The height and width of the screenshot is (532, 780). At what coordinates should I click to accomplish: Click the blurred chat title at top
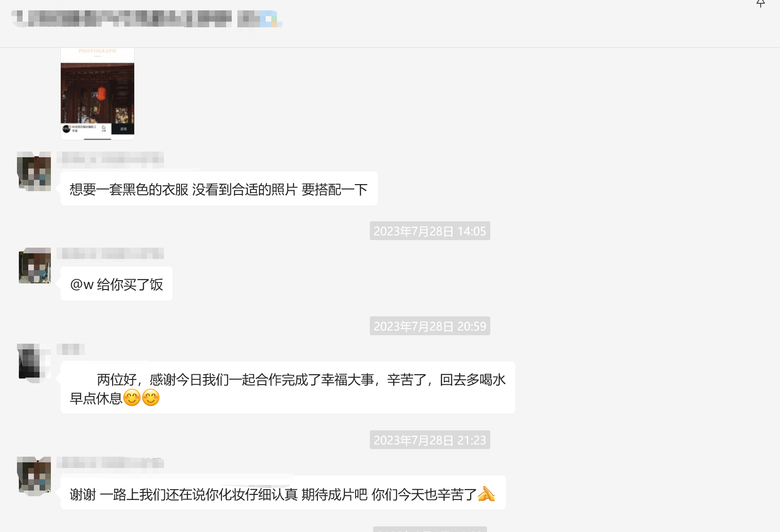pos(122,19)
